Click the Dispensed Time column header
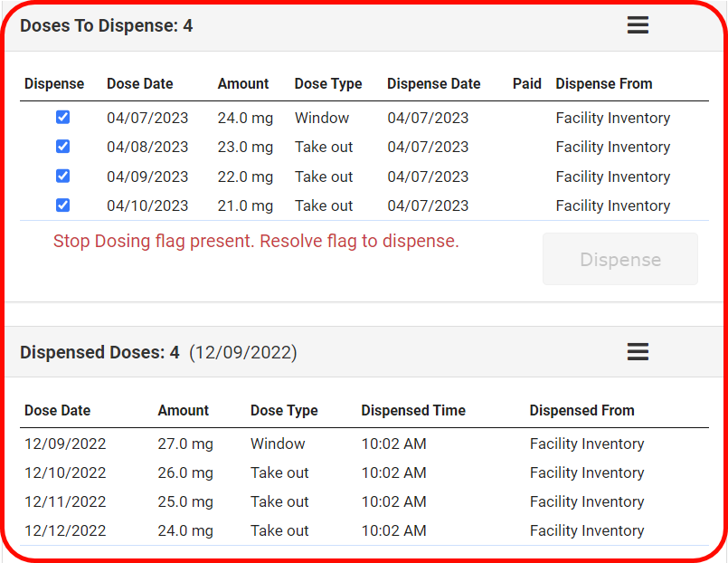This screenshot has width=728, height=563. [412, 410]
